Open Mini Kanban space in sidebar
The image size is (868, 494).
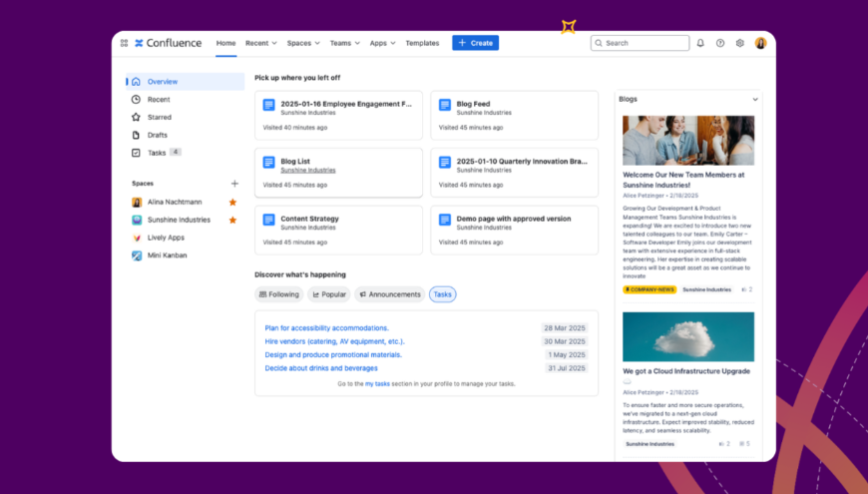pos(168,255)
